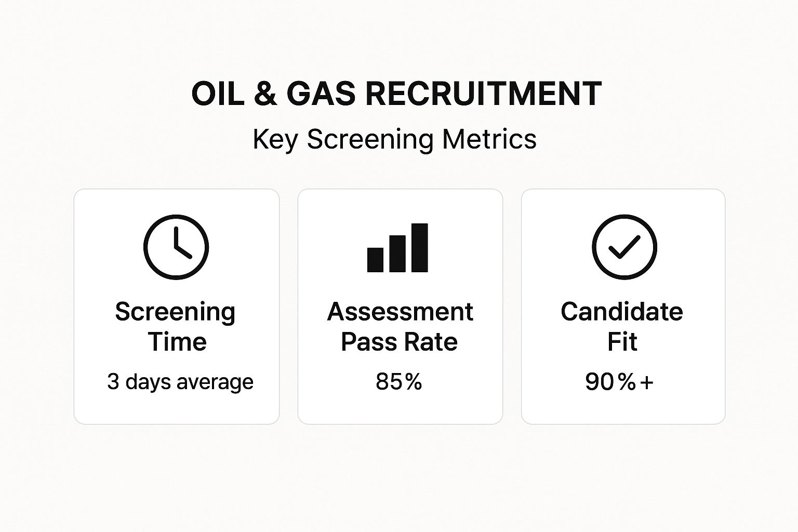Click the word OIL in the heading
This screenshot has height=532, width=798.
(x=218, y=94)
